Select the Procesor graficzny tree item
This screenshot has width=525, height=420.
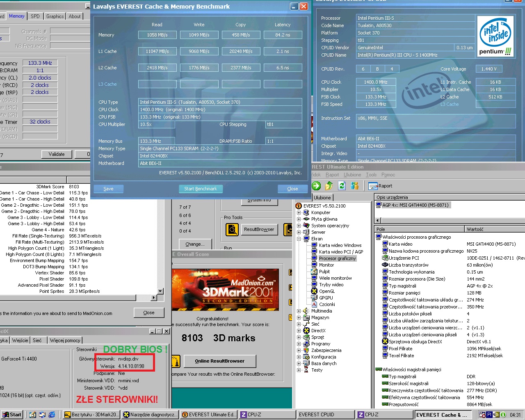point(338,258)
